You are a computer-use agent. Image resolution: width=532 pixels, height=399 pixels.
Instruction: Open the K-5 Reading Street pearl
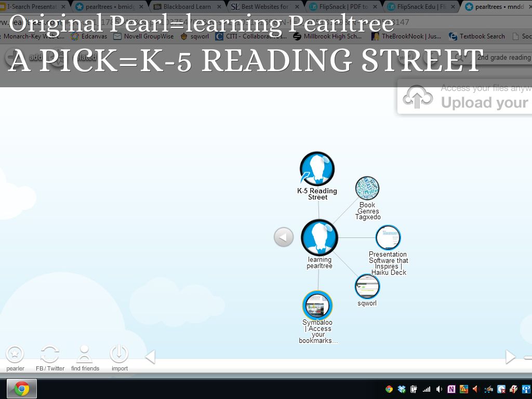click(x=317, y=169)
